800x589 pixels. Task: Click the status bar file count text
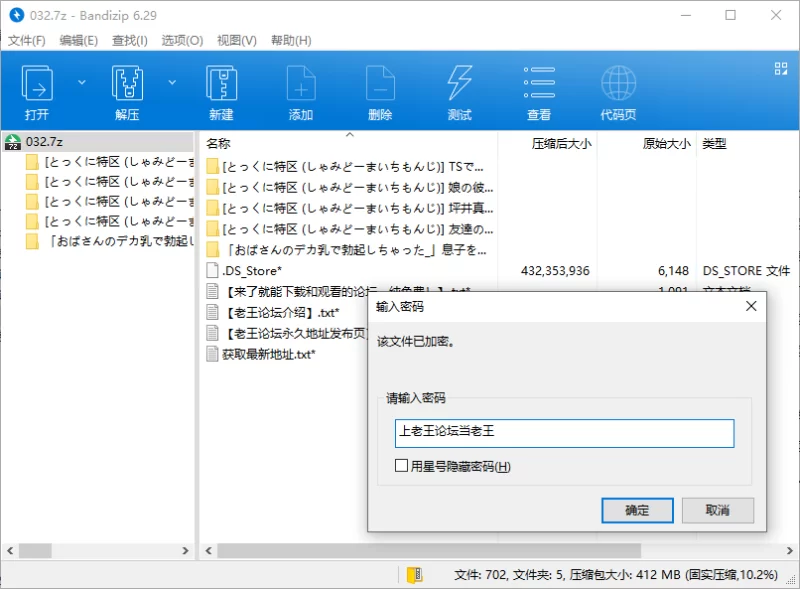coord(616,575)
